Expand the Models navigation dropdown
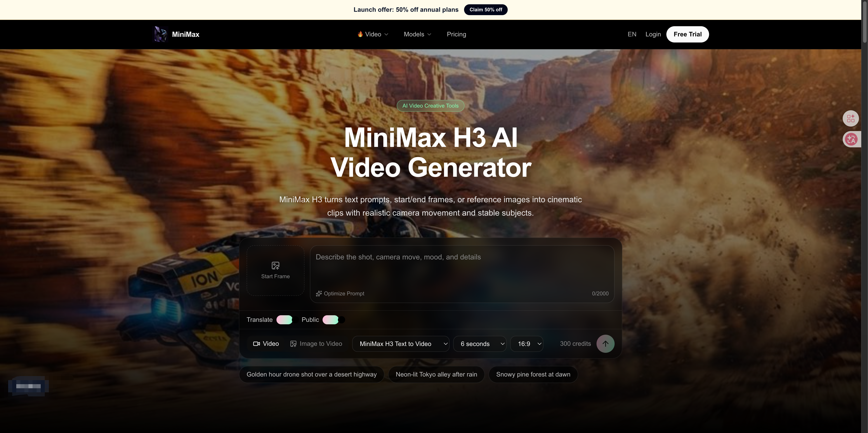The height and width of the screenshot is (433, 868). [417, 34]
